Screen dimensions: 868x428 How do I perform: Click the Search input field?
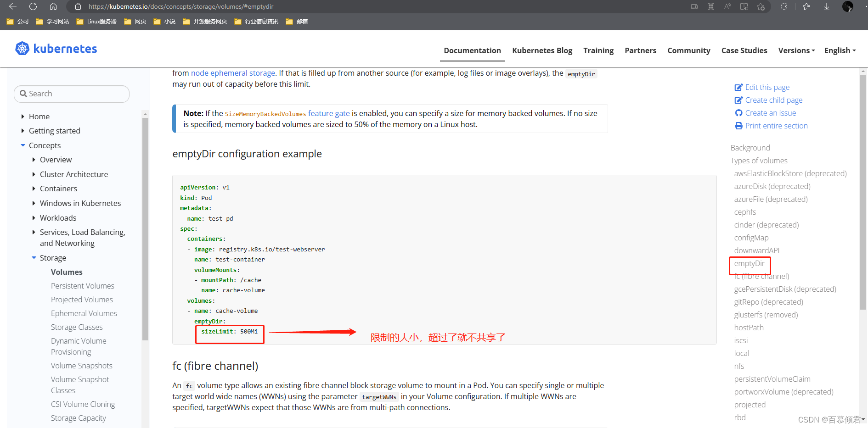72,94
